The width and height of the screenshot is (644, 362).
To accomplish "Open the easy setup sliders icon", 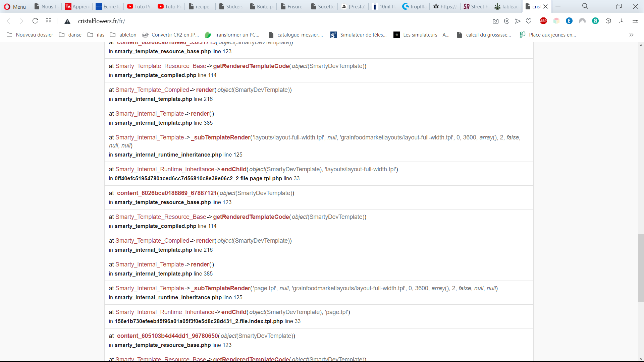I will tap(635, 21).
